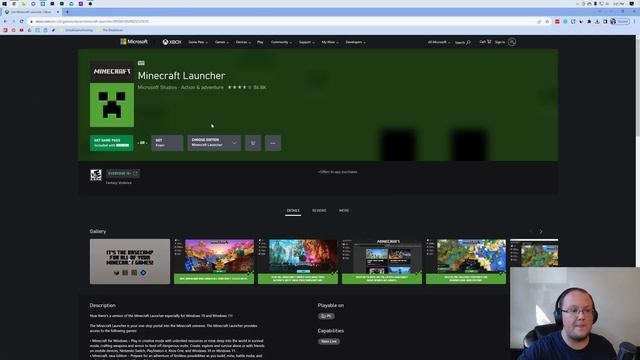The width and height of the screenshot is (640, 360).
Task: Click the first red bookmark icon
Action: pyautogui.click(x=5, y=30)
